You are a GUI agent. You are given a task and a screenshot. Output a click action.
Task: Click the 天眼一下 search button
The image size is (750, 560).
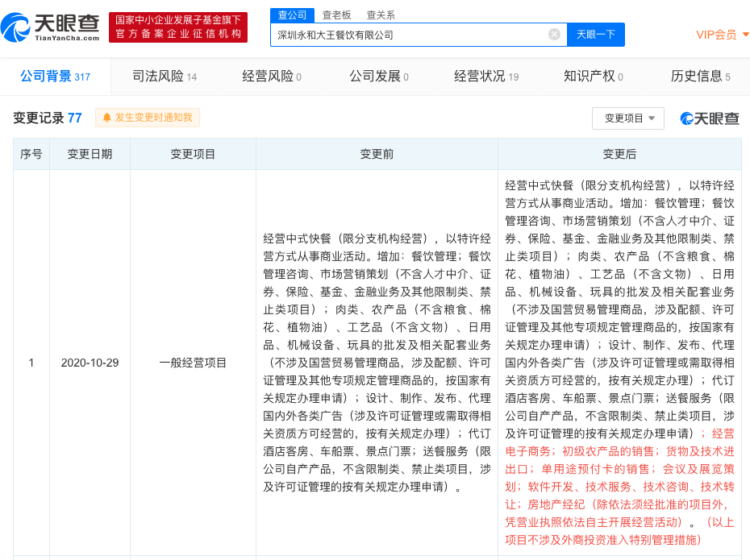tap(595, 35)
